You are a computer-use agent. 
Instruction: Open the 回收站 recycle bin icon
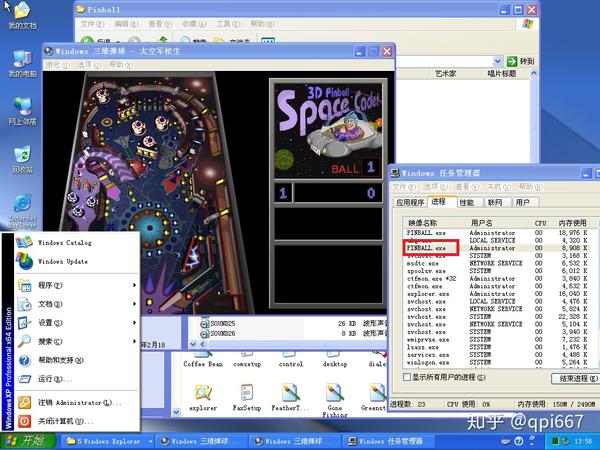coord(22,155)
